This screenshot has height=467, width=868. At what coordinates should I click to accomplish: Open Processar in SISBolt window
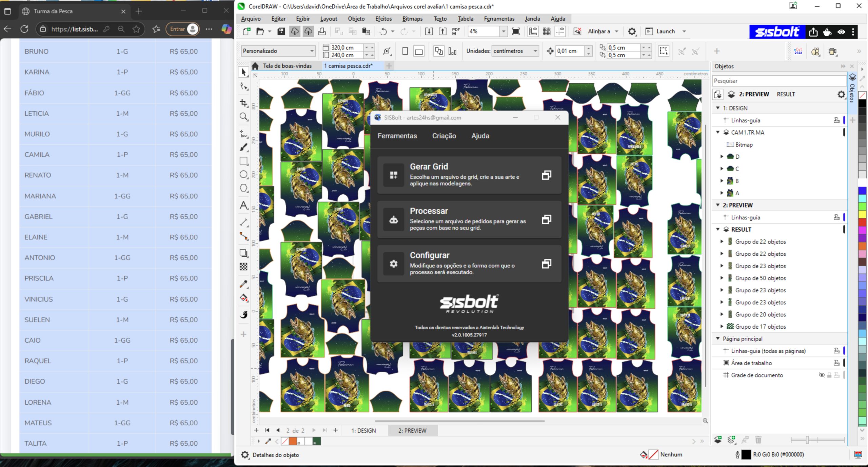(469, 219)
